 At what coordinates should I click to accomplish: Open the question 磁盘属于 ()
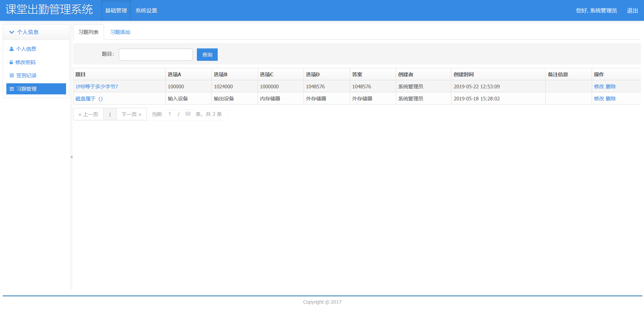[89, 99]
